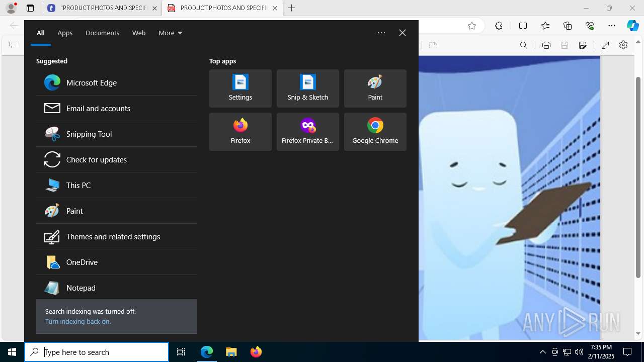This screenshot has height=362, width=644.
Task: Launch Snipping Tool from suggestions
Action: pyautogui.click(x=117, y=134)
